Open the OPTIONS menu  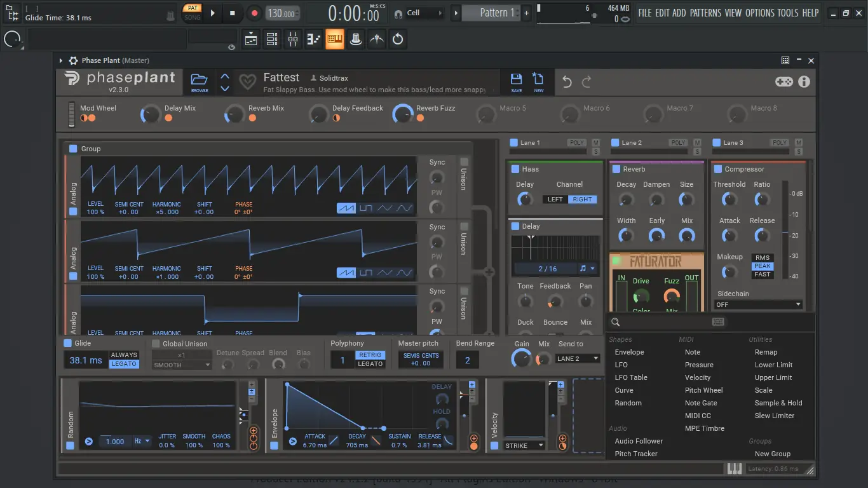pyautogui.click(x=760, y=13)
